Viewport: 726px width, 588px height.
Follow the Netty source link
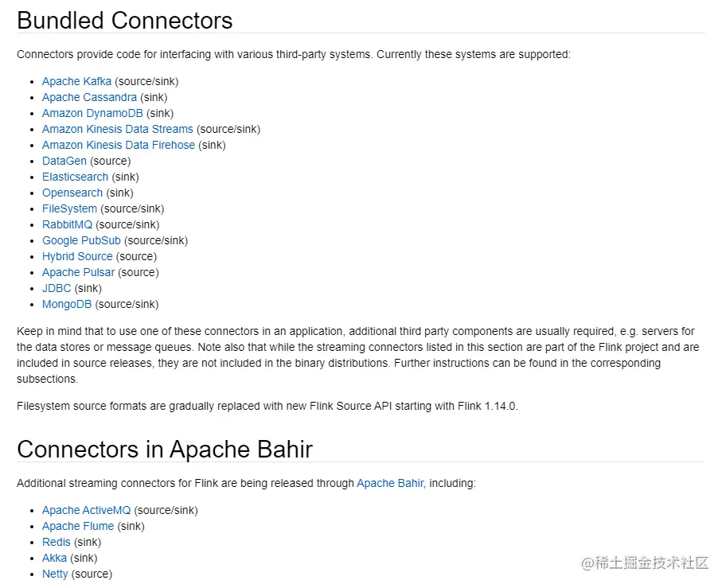click(55, 574)
